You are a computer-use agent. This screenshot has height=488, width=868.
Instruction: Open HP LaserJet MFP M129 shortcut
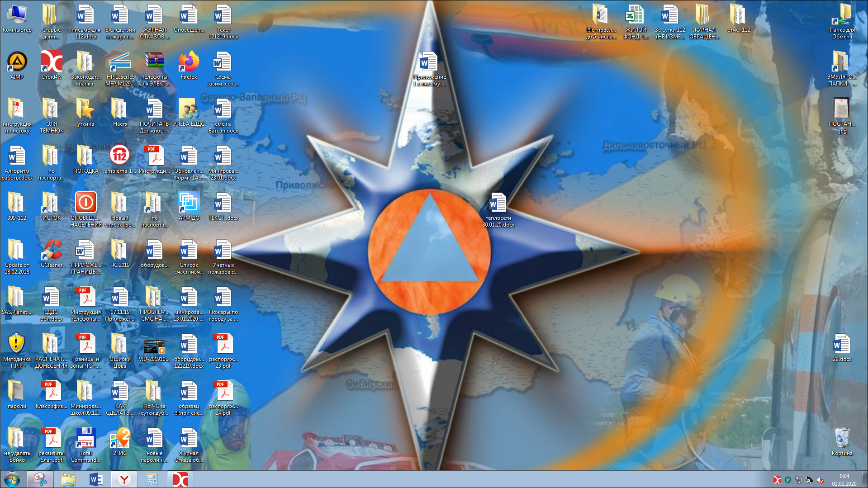click(x=120, y=69)
